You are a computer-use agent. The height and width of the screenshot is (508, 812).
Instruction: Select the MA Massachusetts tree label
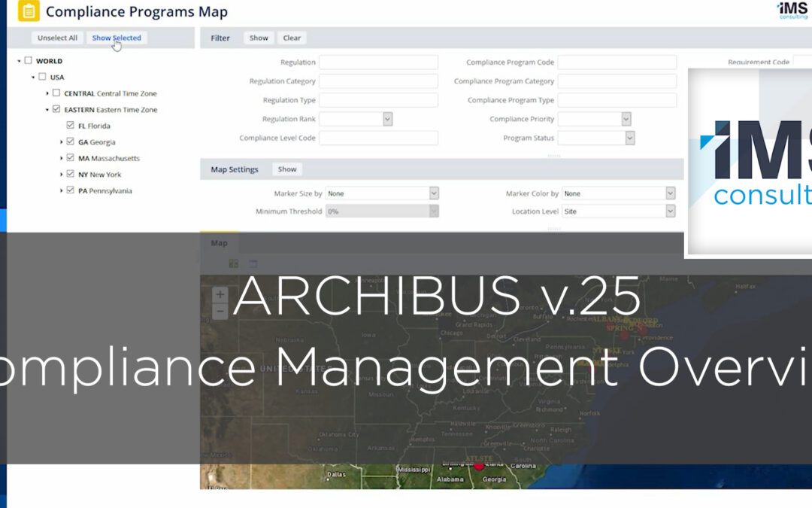click(x=109, y=158)
